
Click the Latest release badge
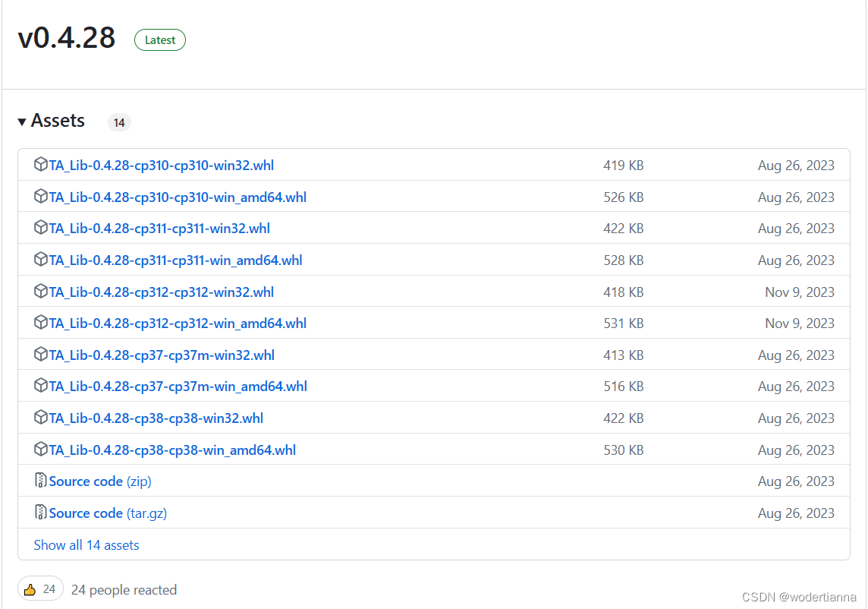click(x=159, y=39)
